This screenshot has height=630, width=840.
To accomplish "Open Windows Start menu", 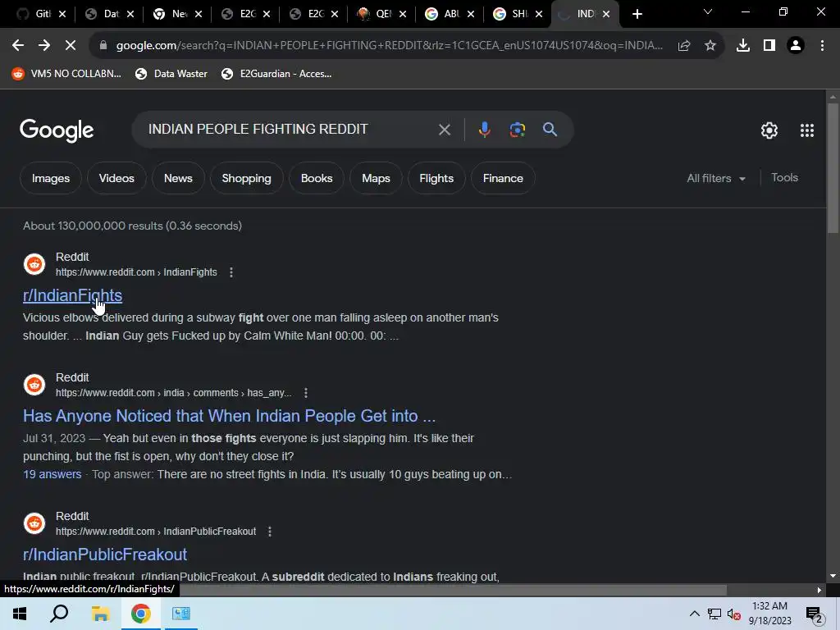I will pyautogui.click(x=20, y=614).
